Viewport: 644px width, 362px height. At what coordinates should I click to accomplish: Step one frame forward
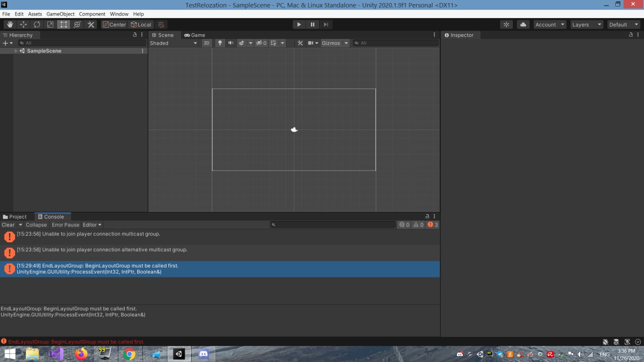point(326,25)
